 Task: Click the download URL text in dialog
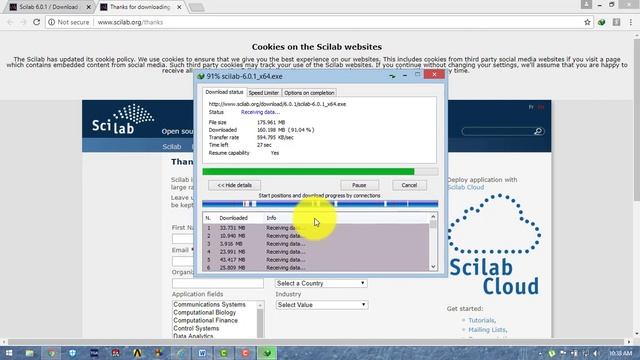277,104
